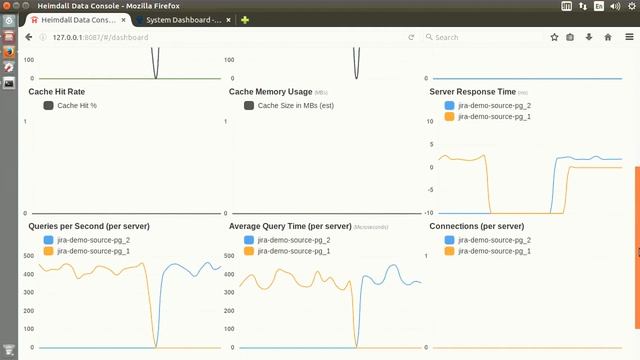Open the Firefox hamburger menu

(x=629, y=37)
